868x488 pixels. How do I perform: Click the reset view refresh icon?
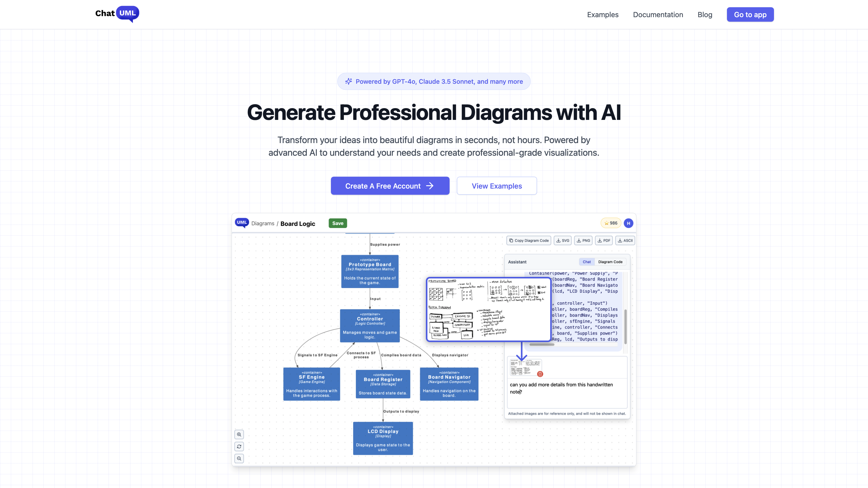point(239,446)
